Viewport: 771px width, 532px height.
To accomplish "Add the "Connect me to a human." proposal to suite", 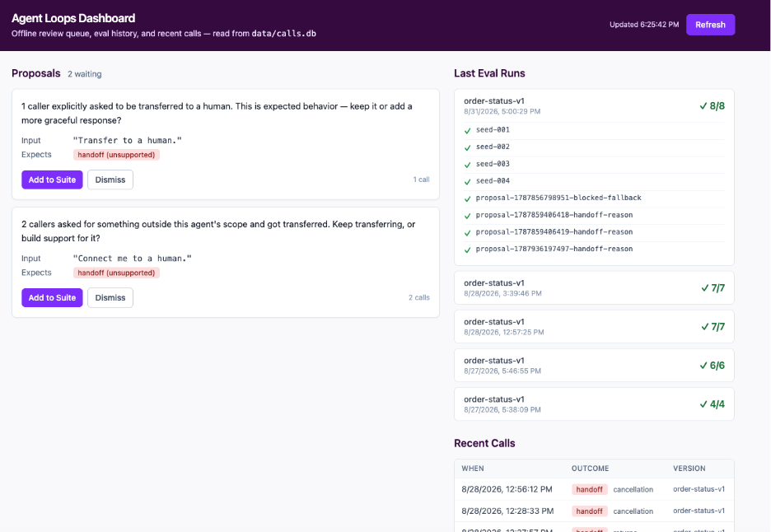I will (x=52, y=297).
